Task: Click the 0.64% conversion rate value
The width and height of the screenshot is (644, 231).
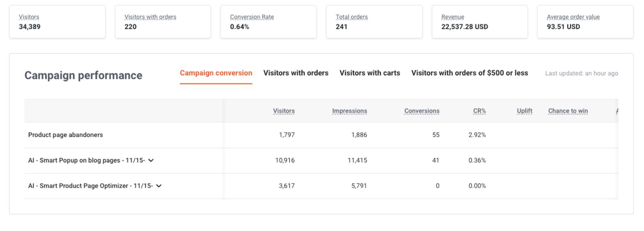Action: [239, 27]
